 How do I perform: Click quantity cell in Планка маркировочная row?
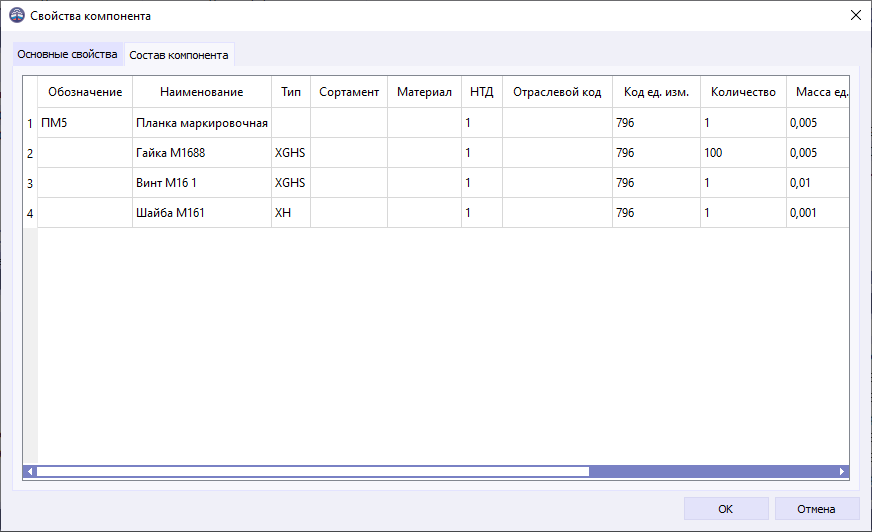tap(743, 123)
